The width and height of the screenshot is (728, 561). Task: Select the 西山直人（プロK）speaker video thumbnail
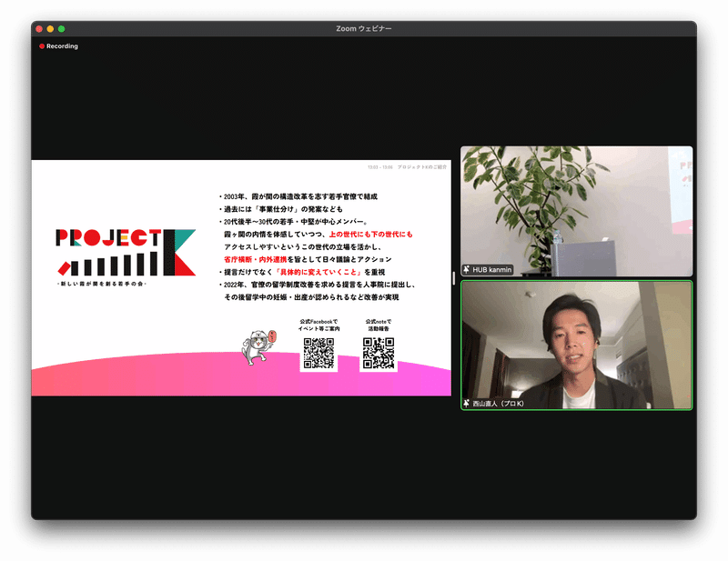pos(576,346)
